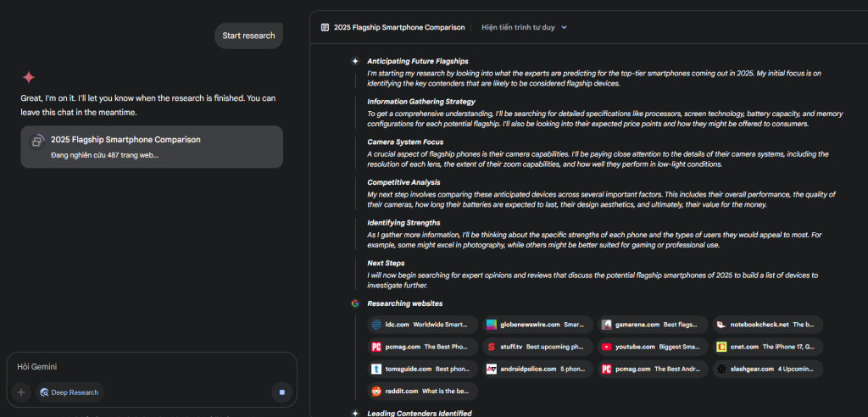
Task: Open the stuff.tv Best upcoming phones chip
Action: click(x=537, y=347)
